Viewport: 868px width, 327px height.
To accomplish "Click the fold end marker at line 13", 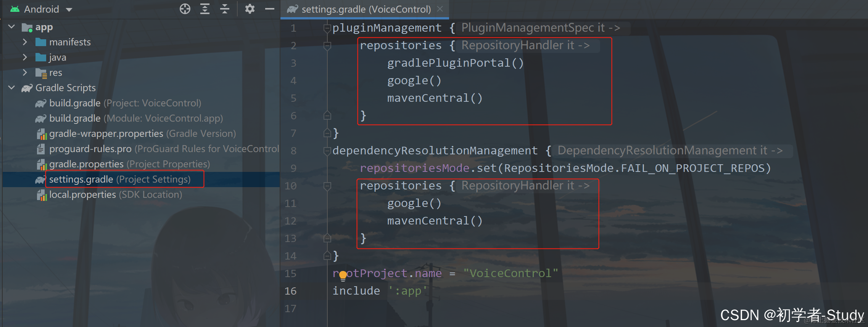I will [327, 238].
